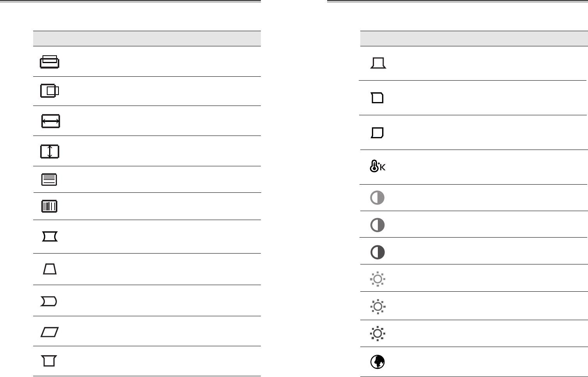Choose the vertical double-arrow size icon
The width and height of the screenshot is (588, 377).
(x=50, y=151)
